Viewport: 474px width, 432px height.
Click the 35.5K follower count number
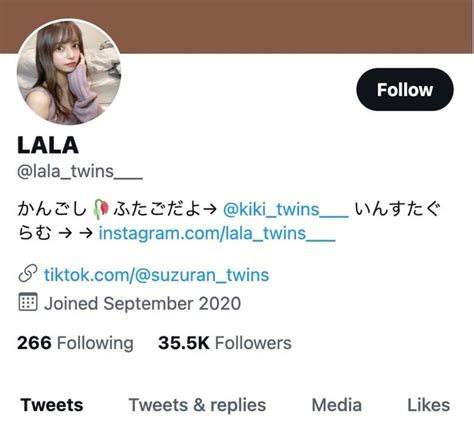pyautogui.click(x=184, y=343)
